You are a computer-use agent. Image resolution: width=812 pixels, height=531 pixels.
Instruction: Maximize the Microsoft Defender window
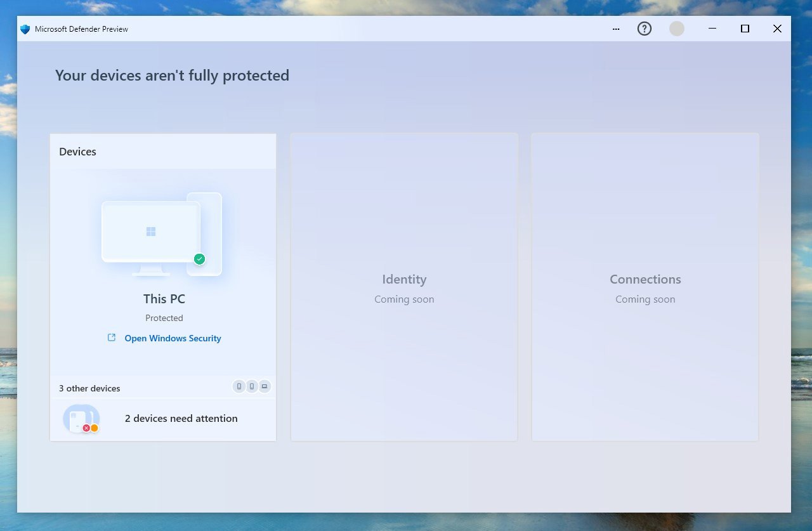pyautogui.click(x=745, y=29)
